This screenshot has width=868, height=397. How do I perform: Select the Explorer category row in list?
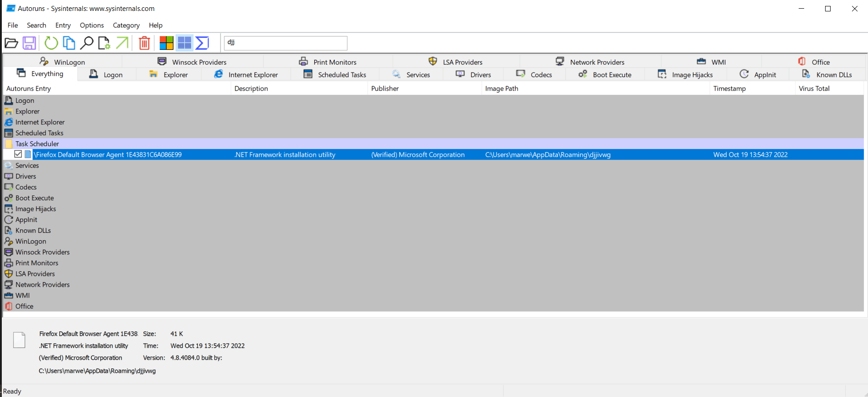point(434,111)
